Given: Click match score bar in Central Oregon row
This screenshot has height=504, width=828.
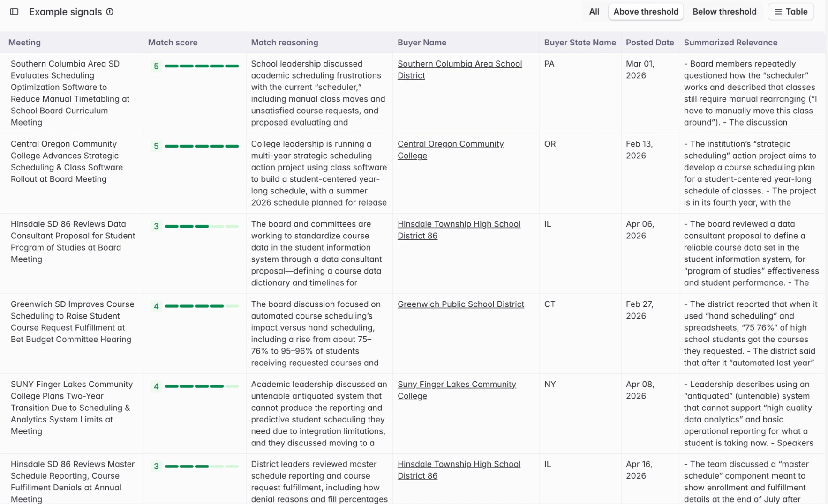Looking at the screenshot, I should [x=202, y=146].
